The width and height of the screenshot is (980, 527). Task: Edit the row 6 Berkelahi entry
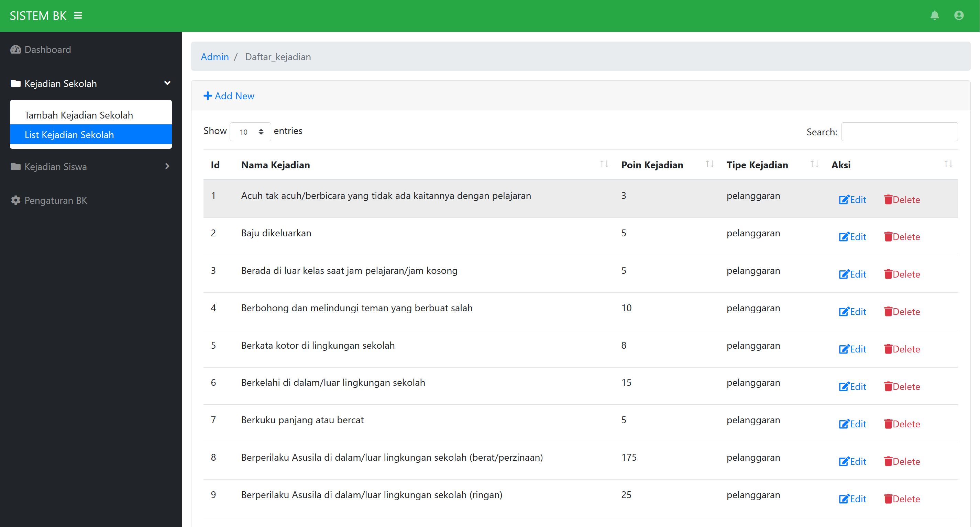[x=852, y=387]
